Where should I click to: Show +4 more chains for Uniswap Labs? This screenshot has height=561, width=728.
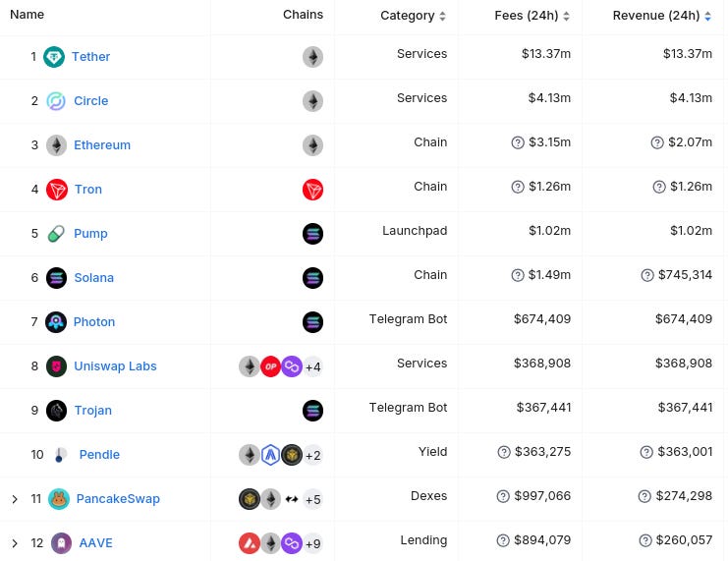(x=313, y=367)
